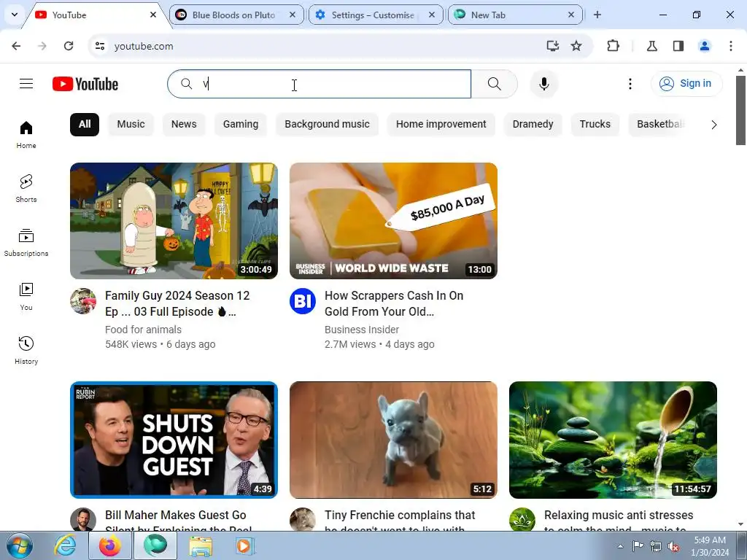Screen dimensions: 747x560
Task: Open Chrome's three-dot menu
Action: [731, 46]
